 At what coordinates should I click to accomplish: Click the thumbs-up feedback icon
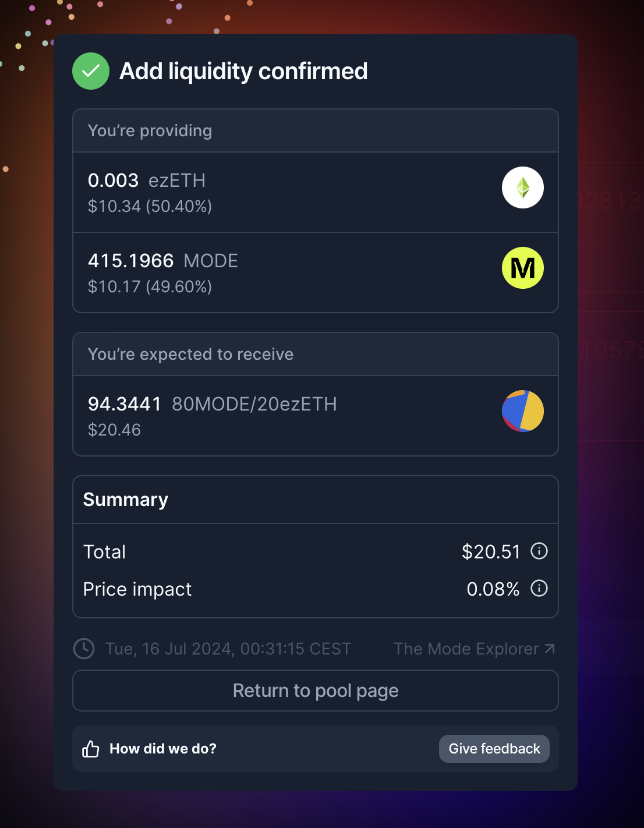point(91,749)
